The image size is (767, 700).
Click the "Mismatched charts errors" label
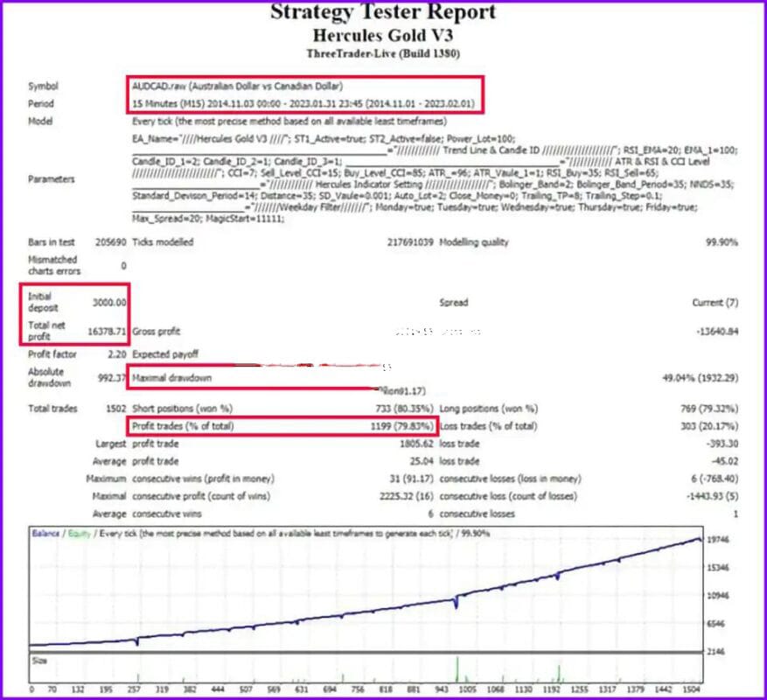point(54,265)
